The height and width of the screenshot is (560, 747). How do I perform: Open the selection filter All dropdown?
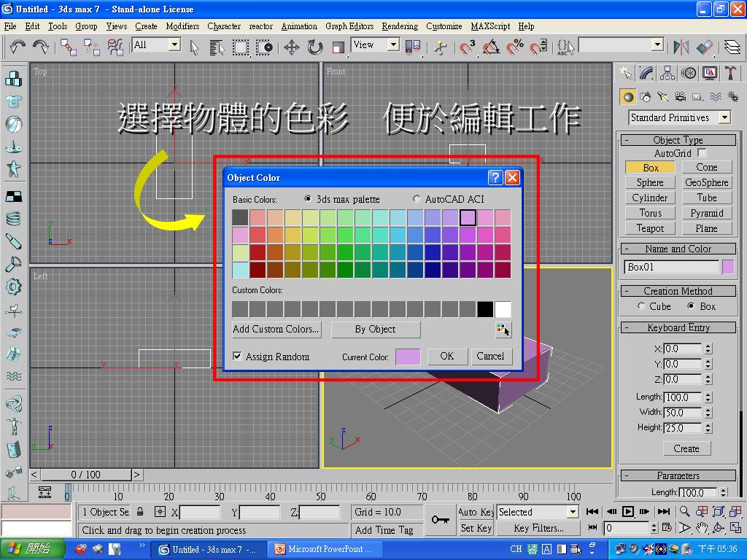(175, 44)
